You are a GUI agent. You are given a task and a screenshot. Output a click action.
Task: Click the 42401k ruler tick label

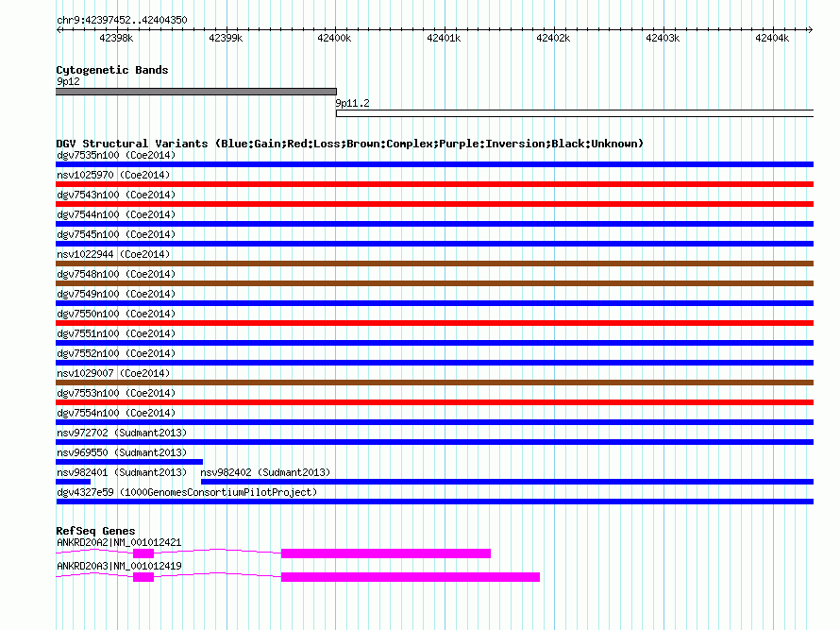pos(444,38)
